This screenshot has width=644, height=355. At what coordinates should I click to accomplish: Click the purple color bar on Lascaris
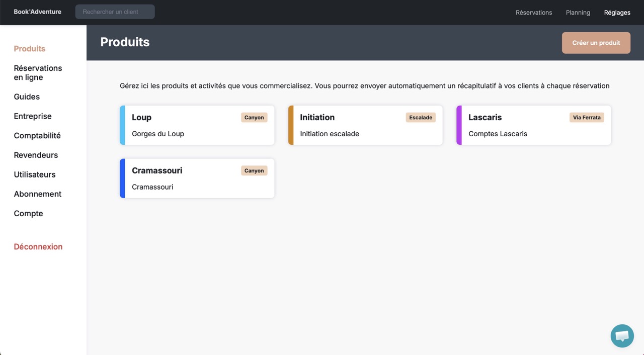click(x=459, y=125)
